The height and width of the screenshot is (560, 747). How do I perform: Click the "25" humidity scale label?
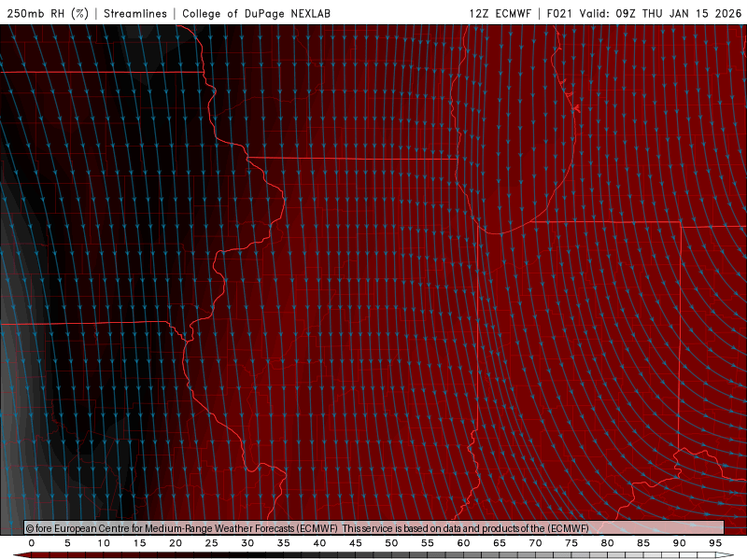click(212, 543)
